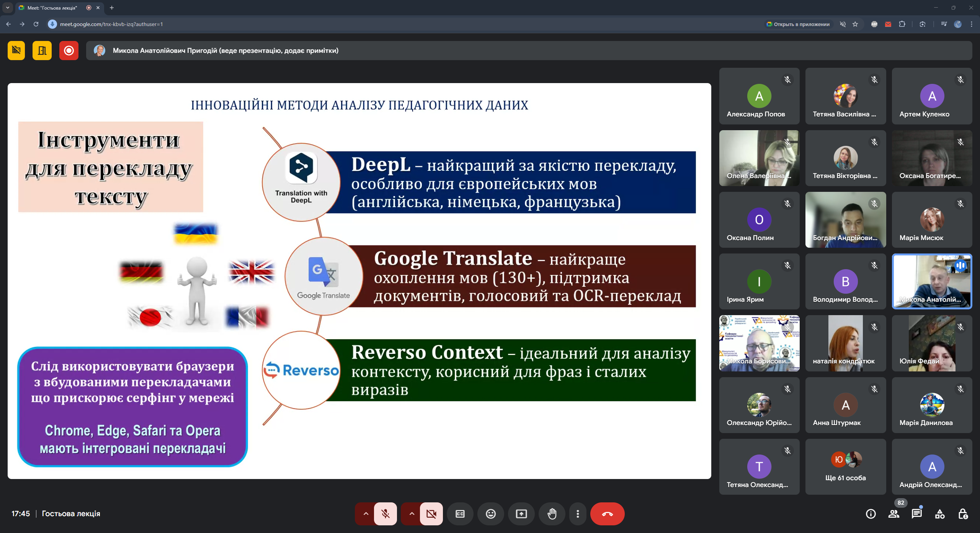980x533 pixels.
Task: Leave the call with red hang-up button
Action: (607, 513)
